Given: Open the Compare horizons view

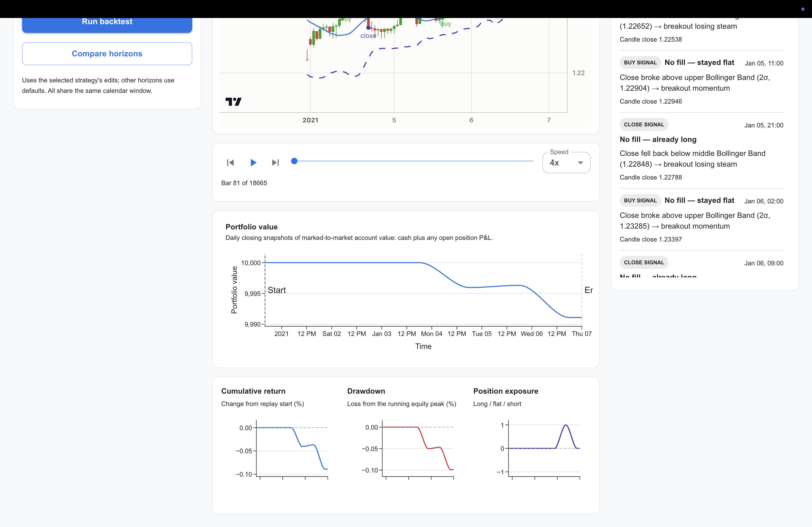Looking at the screenshot, I should point(107,53).
